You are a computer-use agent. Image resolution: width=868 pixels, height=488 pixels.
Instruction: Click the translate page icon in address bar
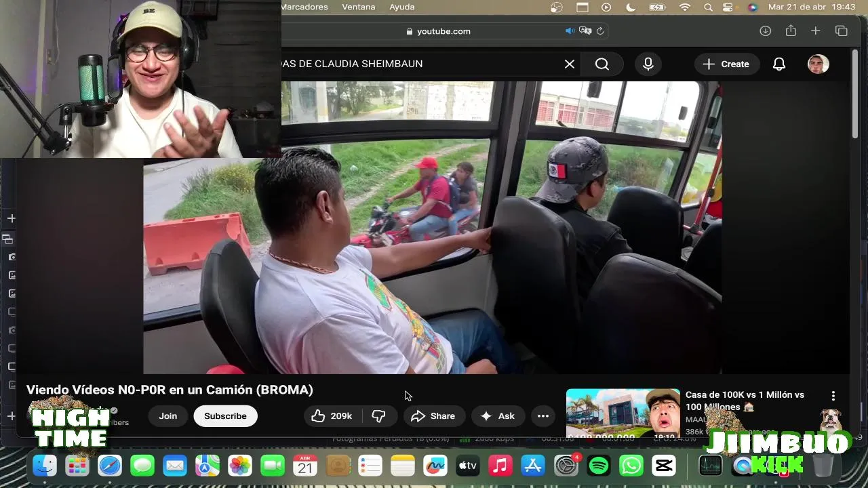coord(585,31)
